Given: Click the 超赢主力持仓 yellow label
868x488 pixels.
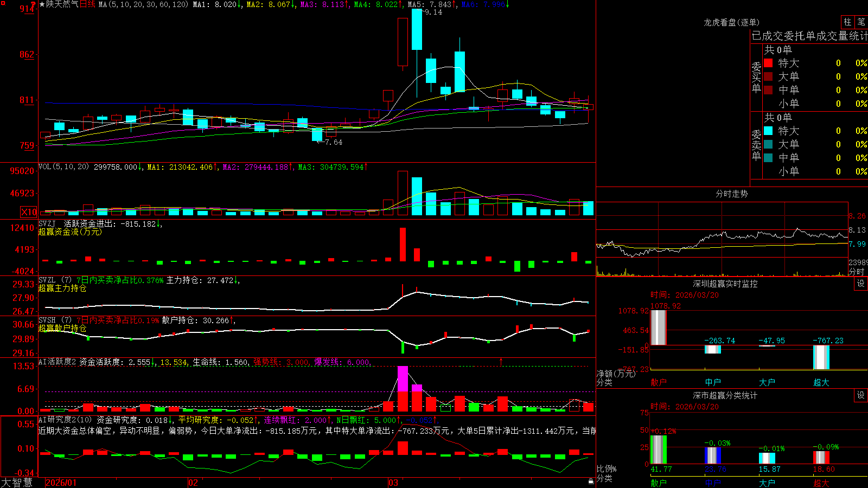Looking at the screenshot, I should [x=62, y=288].
